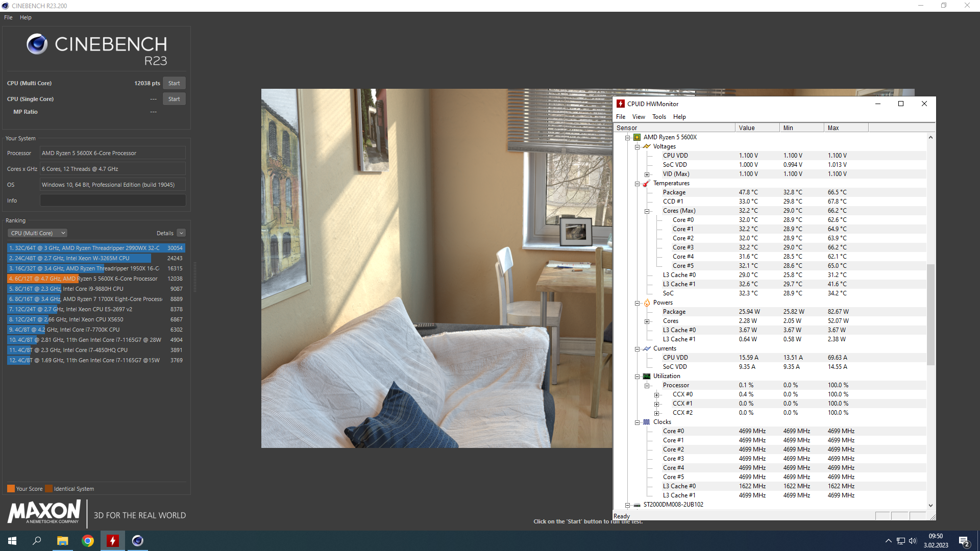Start the CPU (Single Core) test
Screen dimensions: 980x551
pos(174,99)
